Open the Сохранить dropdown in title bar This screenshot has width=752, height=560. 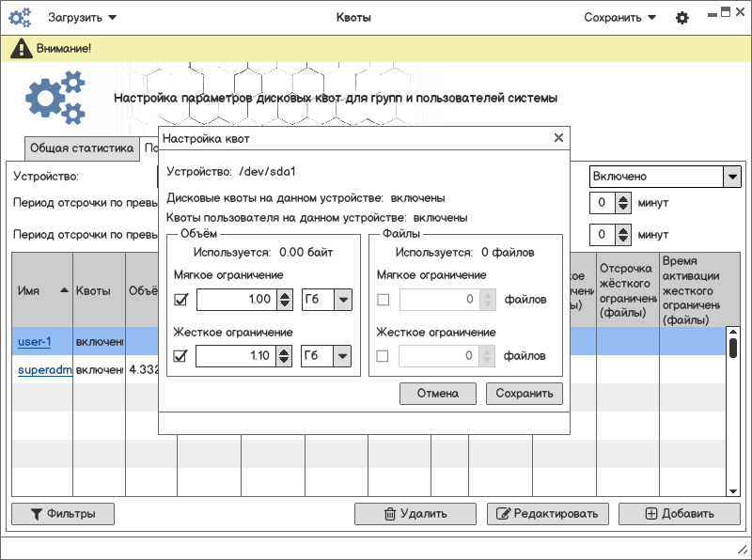619,18
